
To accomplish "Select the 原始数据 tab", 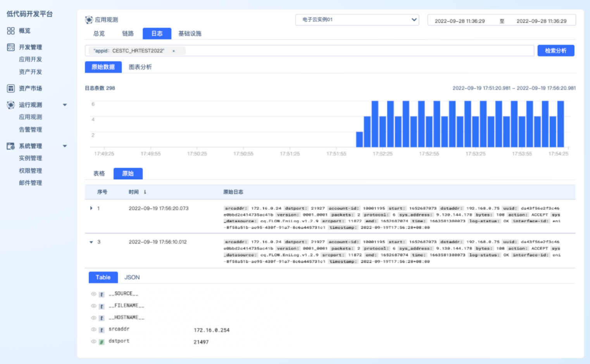I will 103,67.
